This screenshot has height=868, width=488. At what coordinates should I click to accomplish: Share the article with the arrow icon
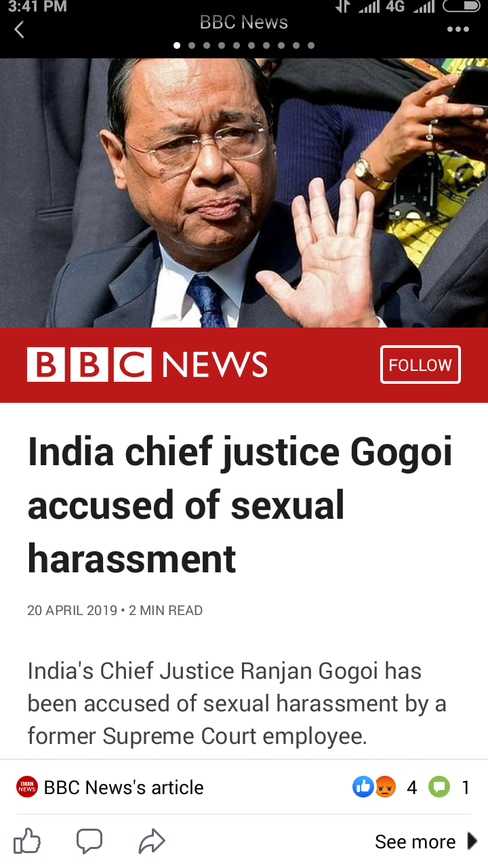(152, 842)
